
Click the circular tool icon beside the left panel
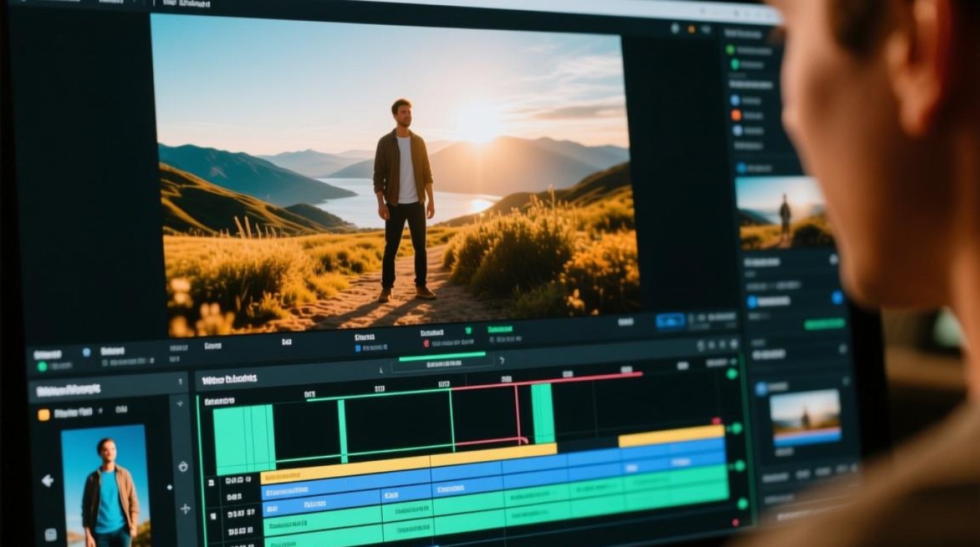pos(182,466)
